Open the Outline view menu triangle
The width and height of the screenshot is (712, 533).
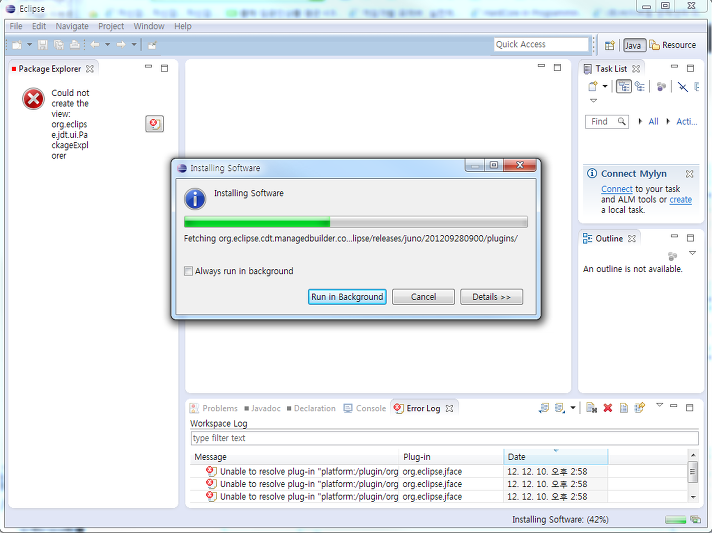coord(692,253)
